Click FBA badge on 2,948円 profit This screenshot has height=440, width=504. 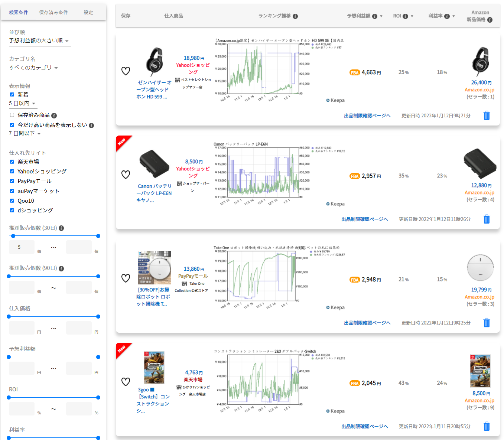(355, 280)
